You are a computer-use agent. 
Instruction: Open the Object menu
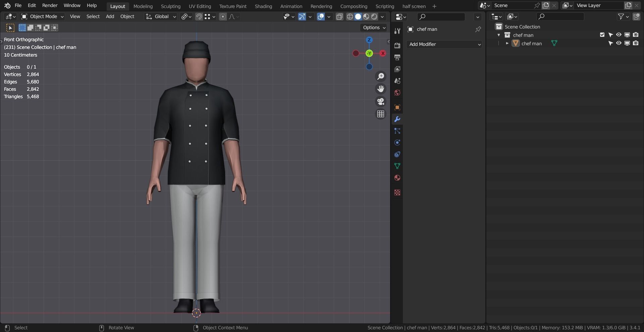[x=127, y=16]
